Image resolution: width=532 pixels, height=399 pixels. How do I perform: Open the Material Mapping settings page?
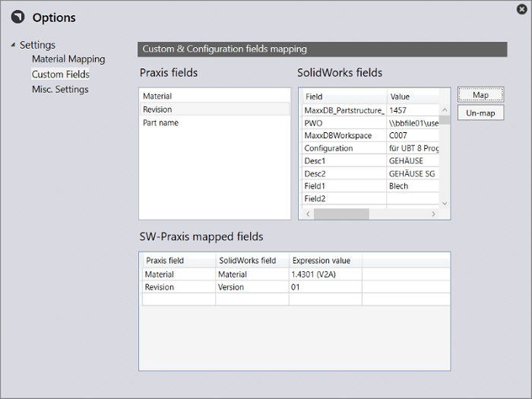click(68, 59)
